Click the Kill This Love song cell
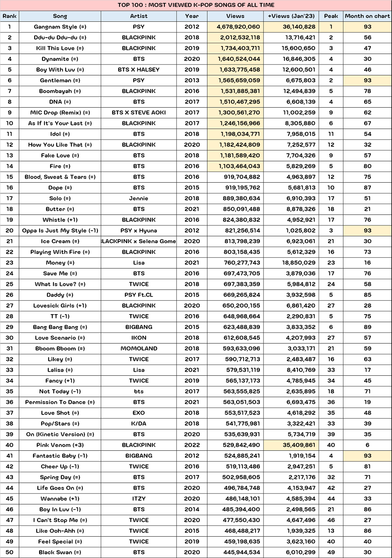Screen dimensions: 392x558 pyautogui.click(x=60, y=48)
